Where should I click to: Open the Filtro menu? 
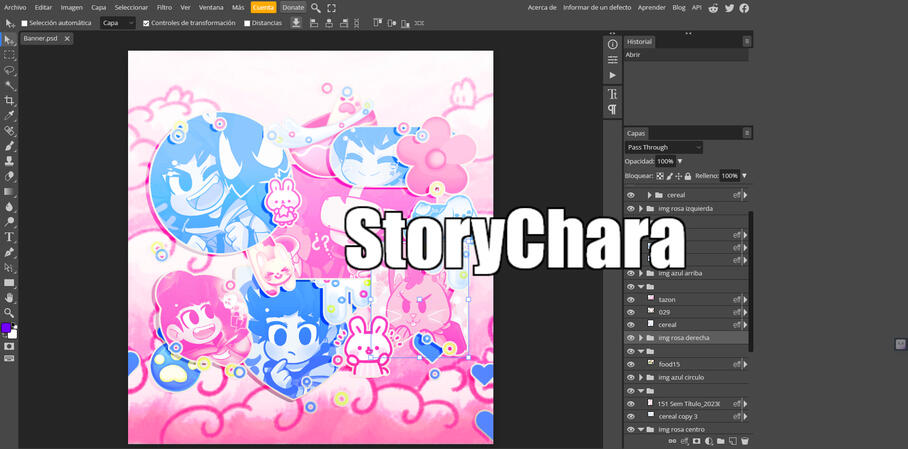tap(164, 7)
